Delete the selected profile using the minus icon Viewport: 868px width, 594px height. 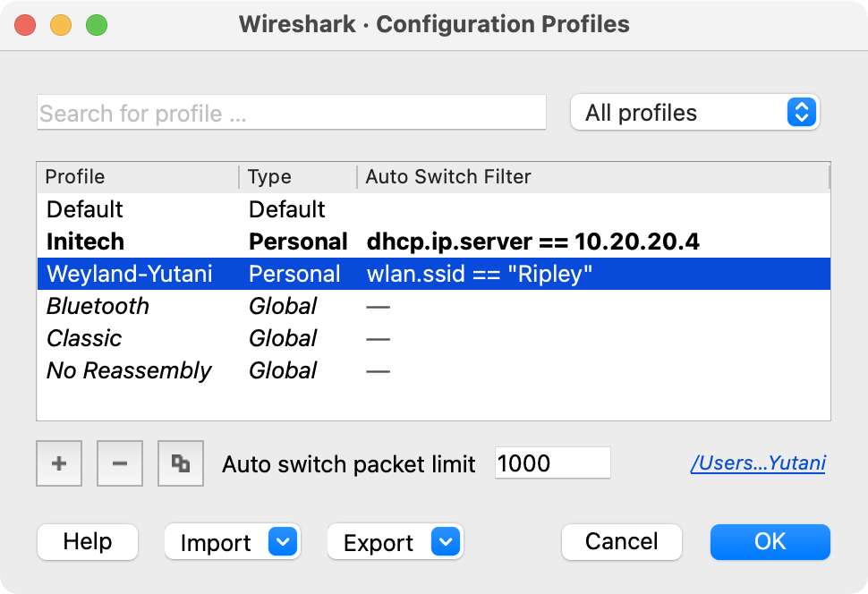(119, 462)
